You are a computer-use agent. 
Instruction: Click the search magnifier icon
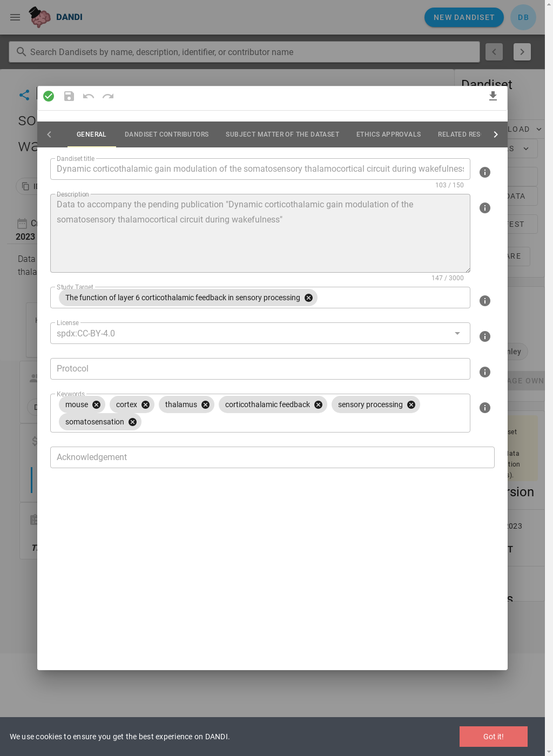(21, 52)
